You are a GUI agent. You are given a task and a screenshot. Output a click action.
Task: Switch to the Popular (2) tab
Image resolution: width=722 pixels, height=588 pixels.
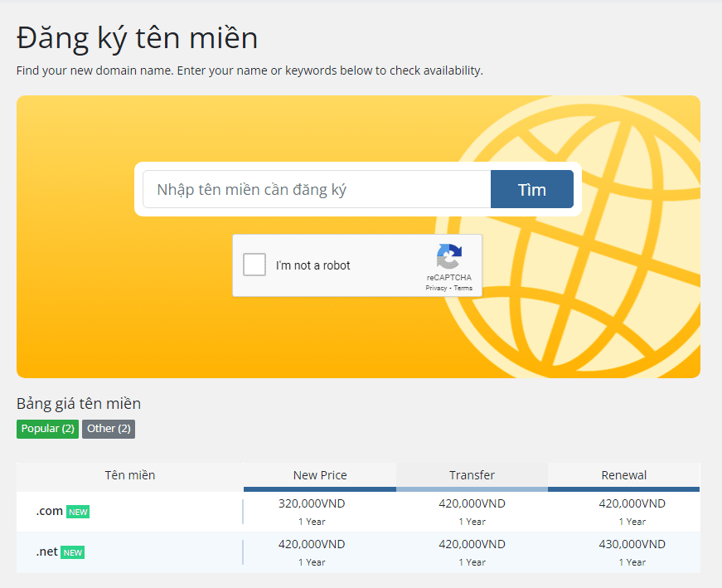click(x=47, y=429)
